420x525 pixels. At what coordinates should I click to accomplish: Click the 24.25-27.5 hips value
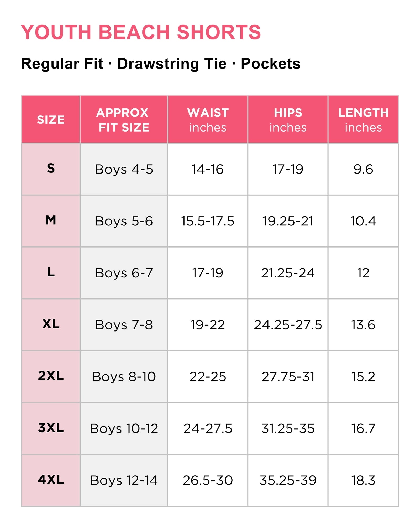click(288, 325)
